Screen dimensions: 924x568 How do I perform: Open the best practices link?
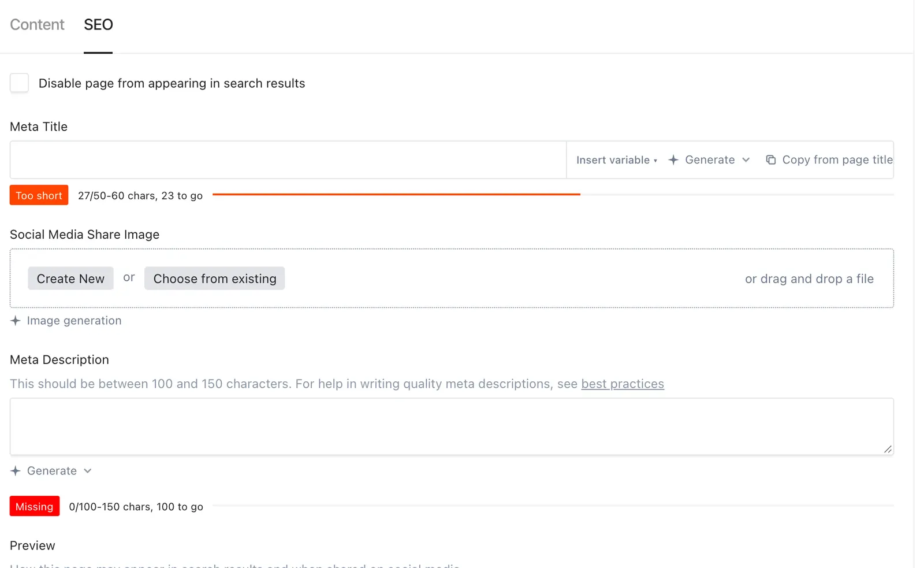coord(623,384)
